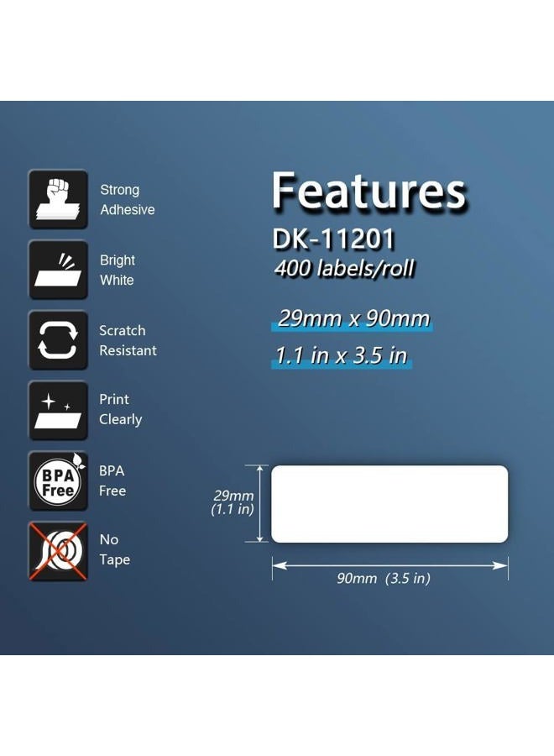
Task: Click the 29mm (1.1 in) height dimension
Action: coord(233,502)
